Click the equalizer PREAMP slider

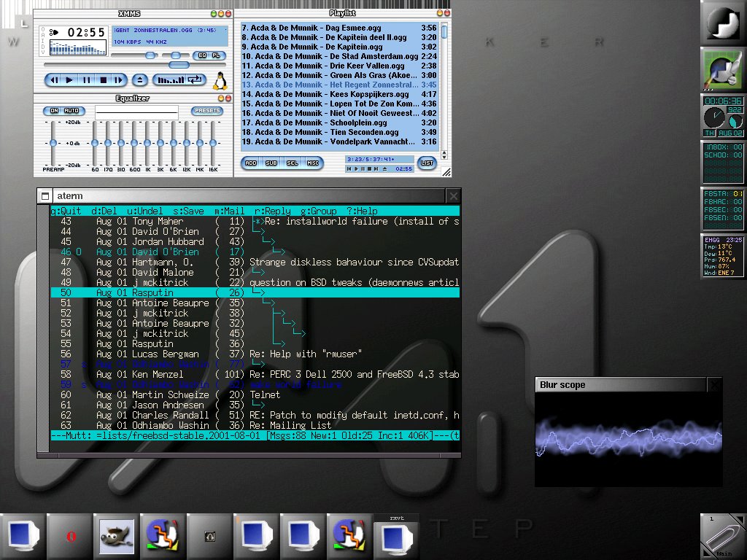coord(53,143)
